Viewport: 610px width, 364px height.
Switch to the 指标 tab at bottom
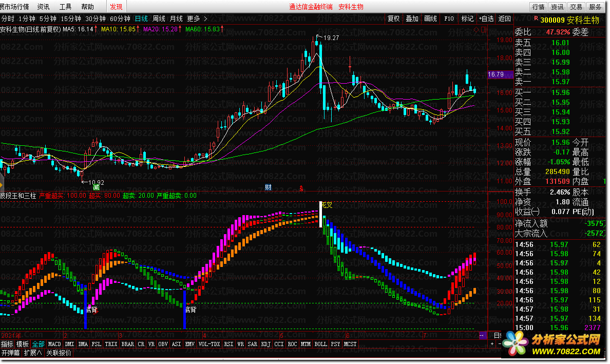click(7, 344)
